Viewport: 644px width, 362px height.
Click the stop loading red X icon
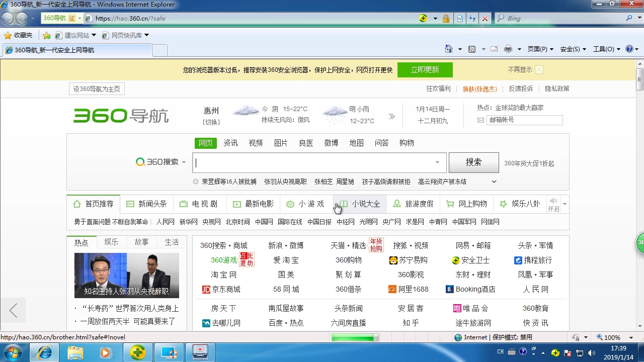click(x=485, y=19)
